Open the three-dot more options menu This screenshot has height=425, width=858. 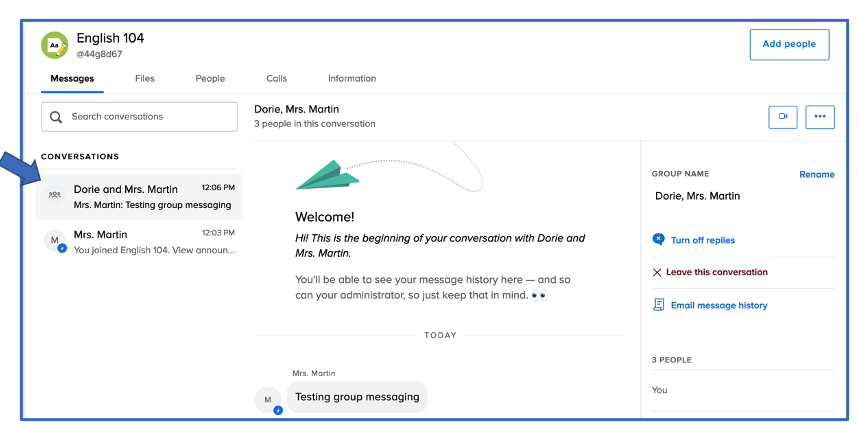[820, 117]
